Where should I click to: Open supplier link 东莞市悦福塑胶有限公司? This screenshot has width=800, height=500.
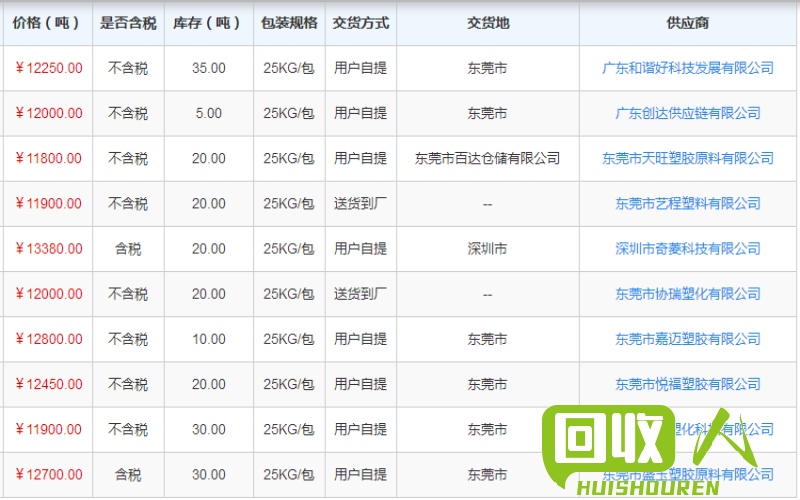click(x=688, y=384)
